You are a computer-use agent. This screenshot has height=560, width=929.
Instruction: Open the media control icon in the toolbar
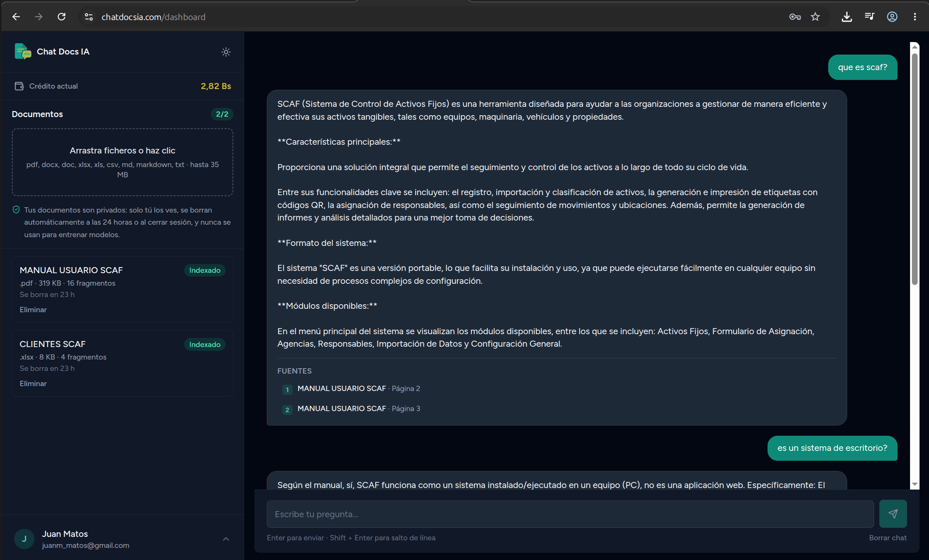pyautogui.click(x=869, y=16)
